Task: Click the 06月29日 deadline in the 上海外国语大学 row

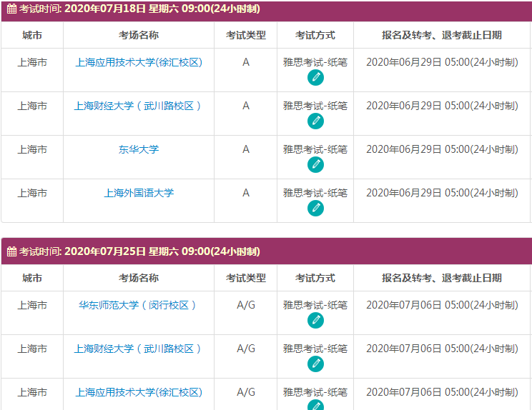Action: [442, 193]
